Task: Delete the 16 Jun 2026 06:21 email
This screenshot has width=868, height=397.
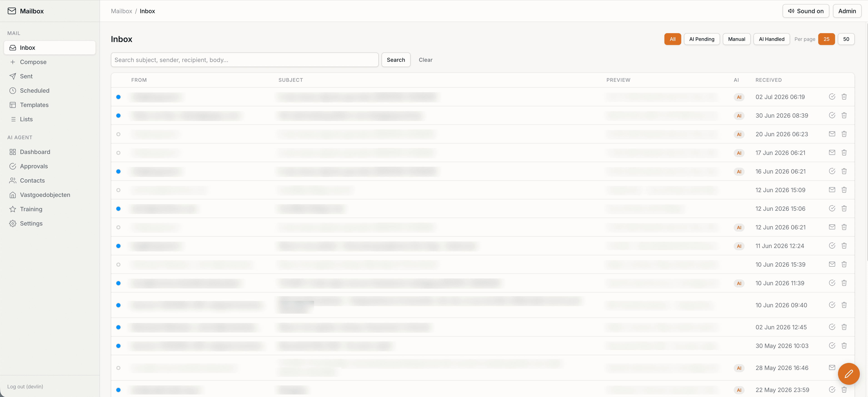Action: 844,171
